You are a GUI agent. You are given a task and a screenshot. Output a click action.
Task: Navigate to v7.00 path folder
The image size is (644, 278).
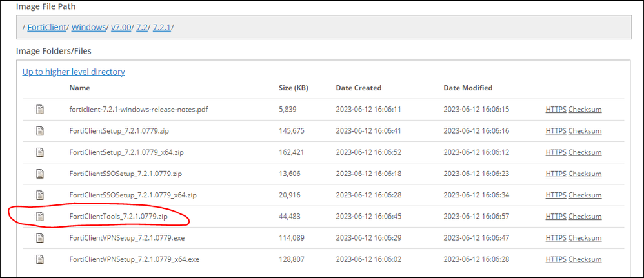(x=122, y=27)
